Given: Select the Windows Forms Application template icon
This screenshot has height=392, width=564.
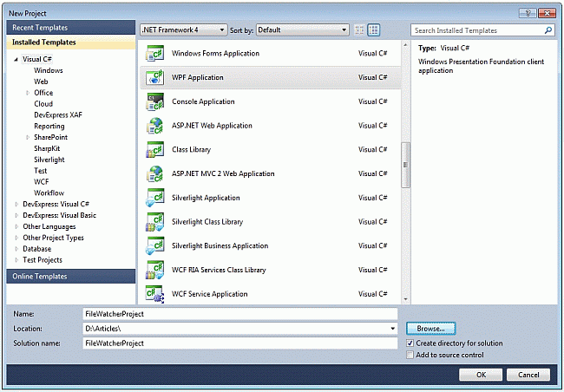Looking at the screenshot, I should tap(155, 53).
